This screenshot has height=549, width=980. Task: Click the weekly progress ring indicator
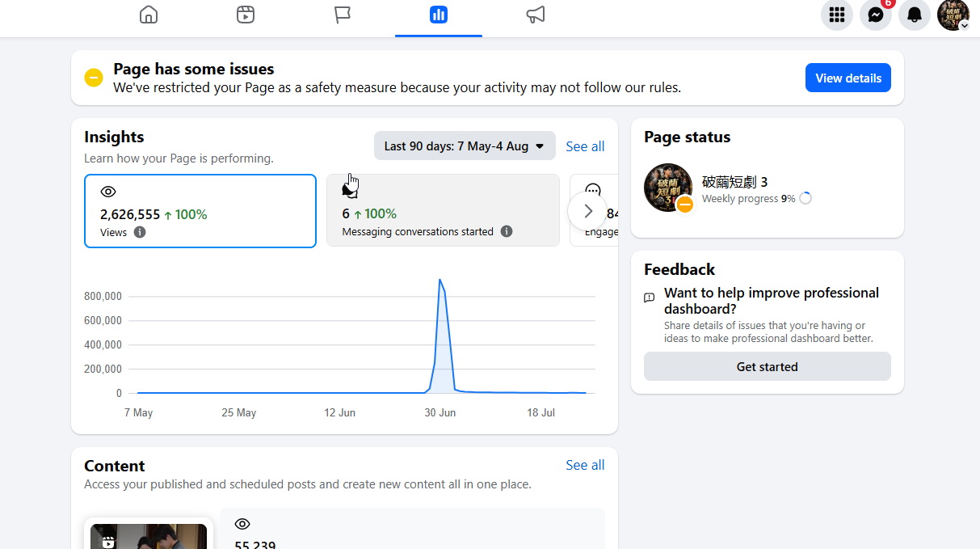tap(805, 198)
